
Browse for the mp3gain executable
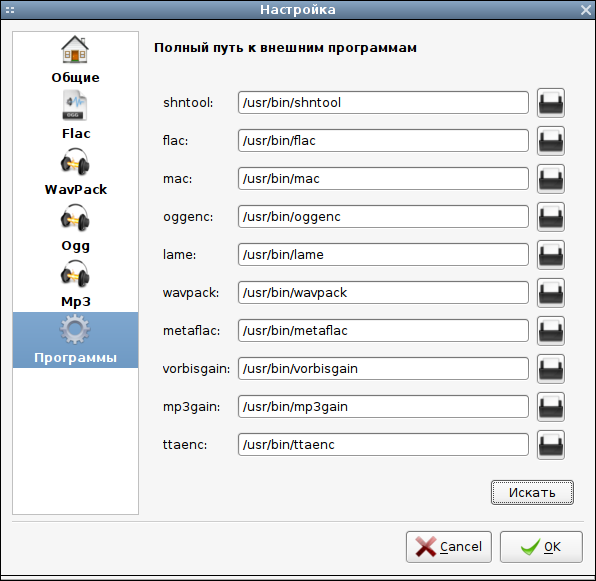tap(551, 407)
